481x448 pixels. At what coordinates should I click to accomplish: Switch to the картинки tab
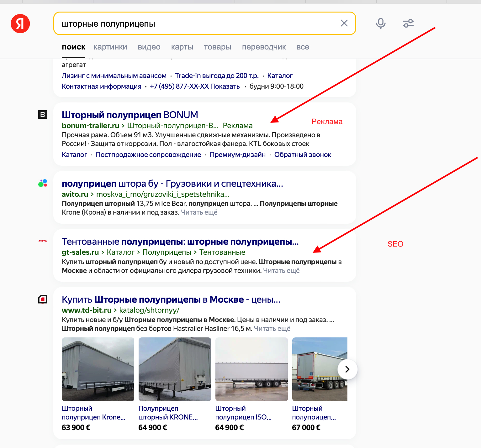tap(110, 47)
